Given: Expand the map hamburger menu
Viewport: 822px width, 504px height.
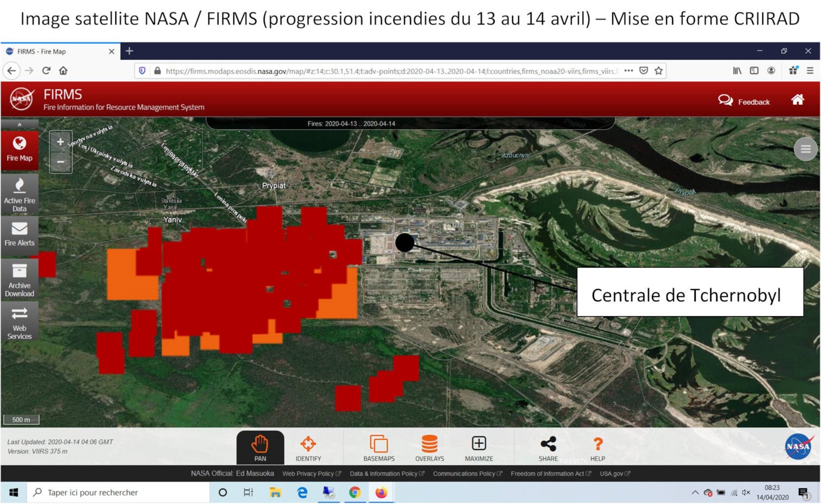Looking at the screenshot, I should click(805, 149).
